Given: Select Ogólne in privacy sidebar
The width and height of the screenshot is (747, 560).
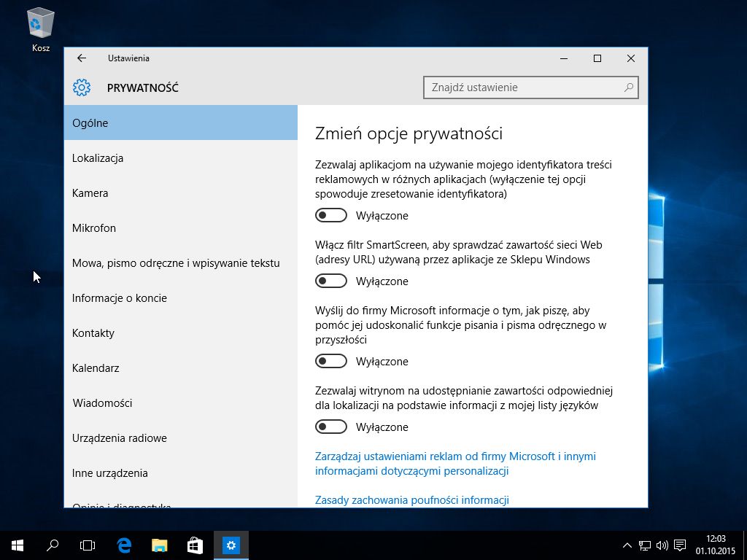Looking at the screenshot, I should tap(181, 122).
